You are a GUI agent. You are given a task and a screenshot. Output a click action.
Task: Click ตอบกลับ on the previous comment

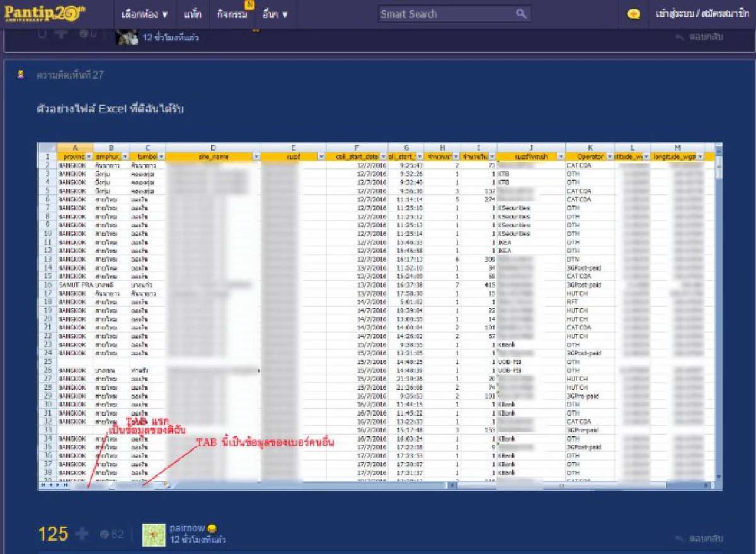coord(699,37)
